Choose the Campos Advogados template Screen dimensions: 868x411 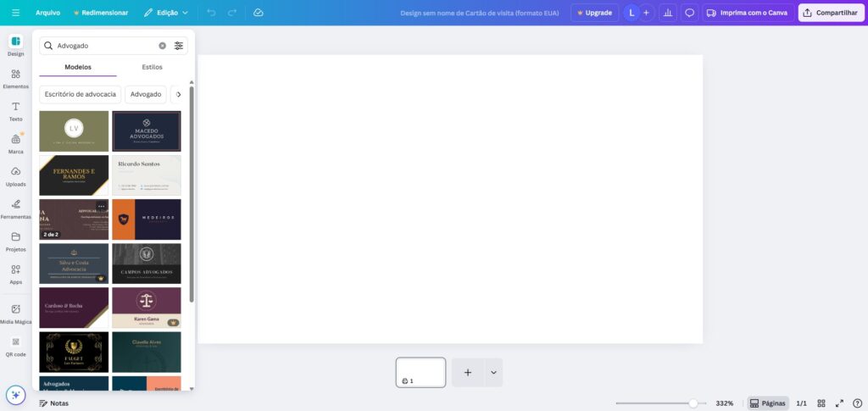146,264
